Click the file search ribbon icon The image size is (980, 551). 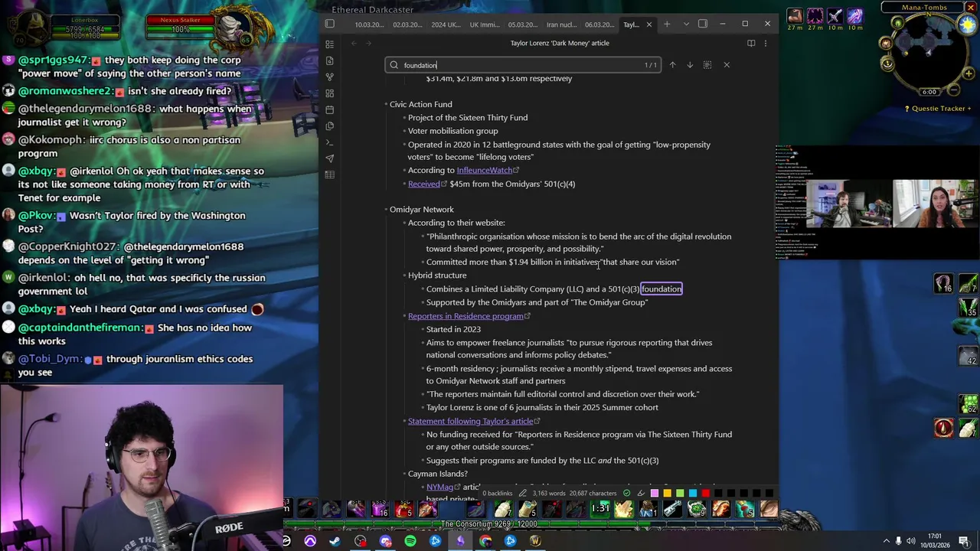click(329, 60)
